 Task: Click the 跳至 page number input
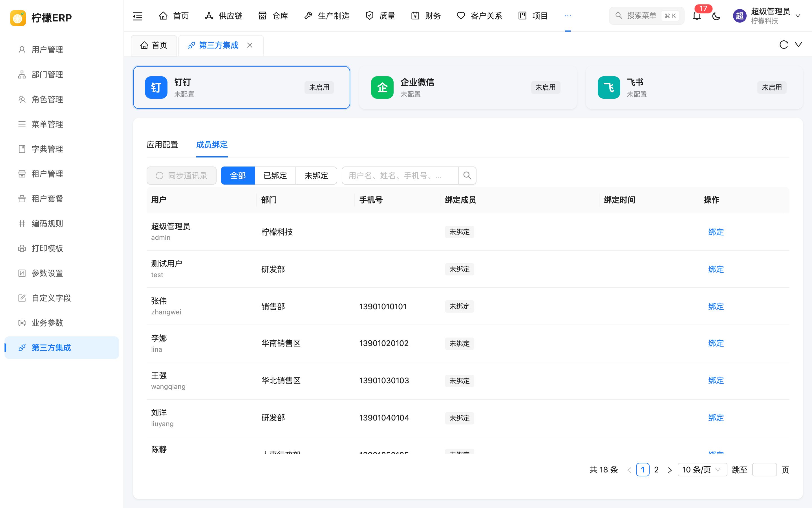(764, 469)
